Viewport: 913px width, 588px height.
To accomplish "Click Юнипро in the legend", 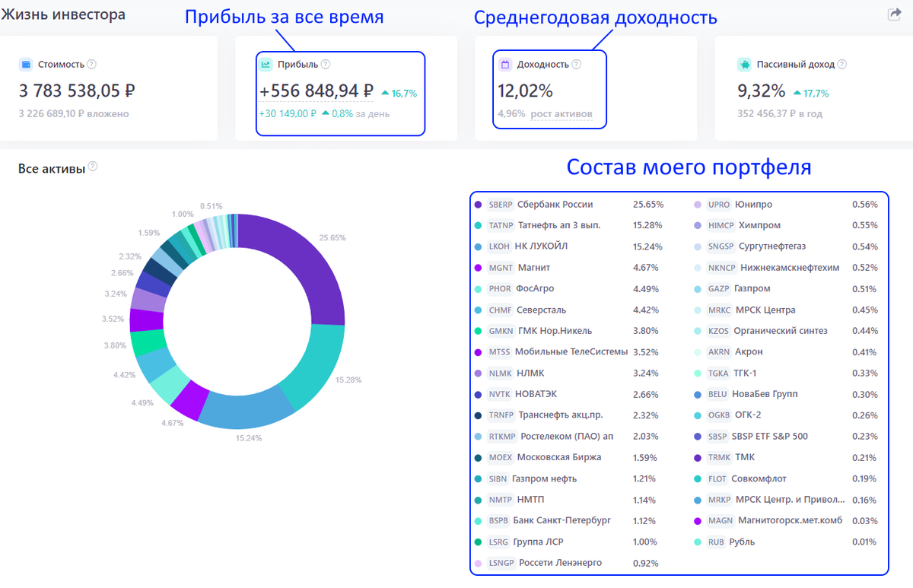I will click(754, 205).
